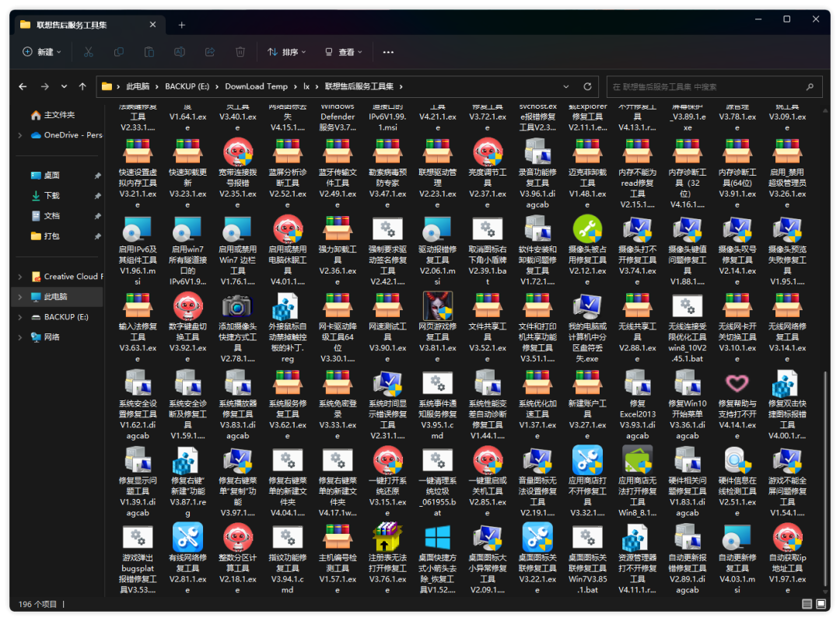Expand the Creative Cloud Files node

(x=20, y=277)
